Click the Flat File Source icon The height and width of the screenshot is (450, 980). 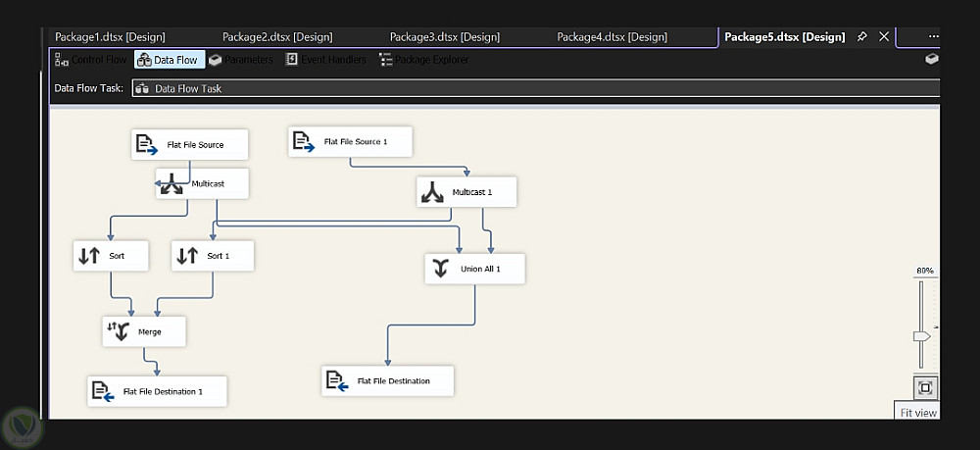(147, 145)
